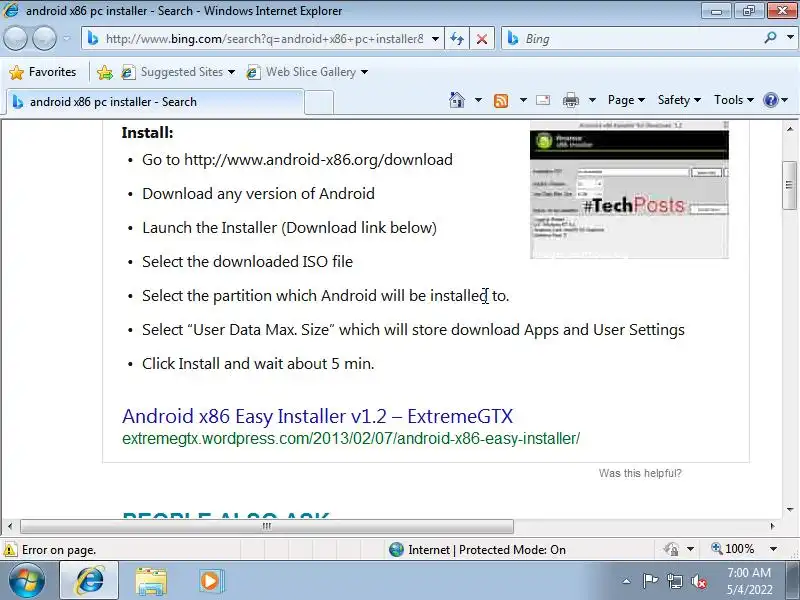Open the recent pages dropdown arrow
This screenshot has width=800, height=600.
tap(67, 38)
